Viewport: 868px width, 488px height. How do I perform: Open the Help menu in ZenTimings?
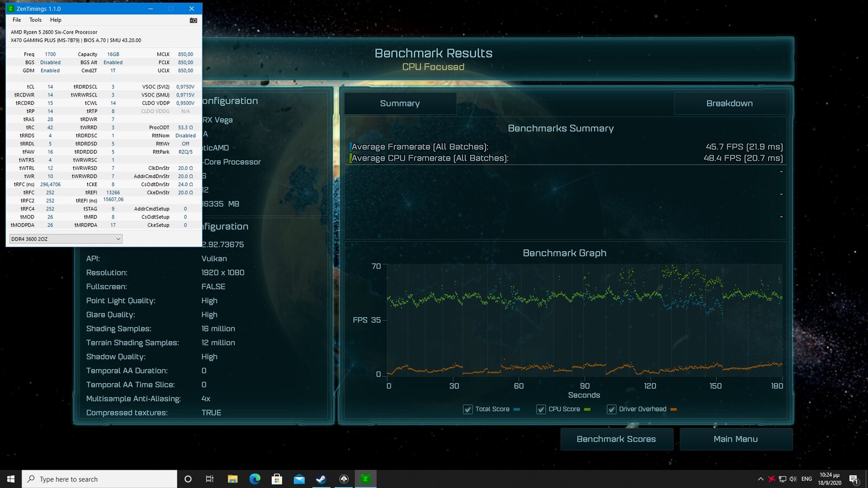56,20
